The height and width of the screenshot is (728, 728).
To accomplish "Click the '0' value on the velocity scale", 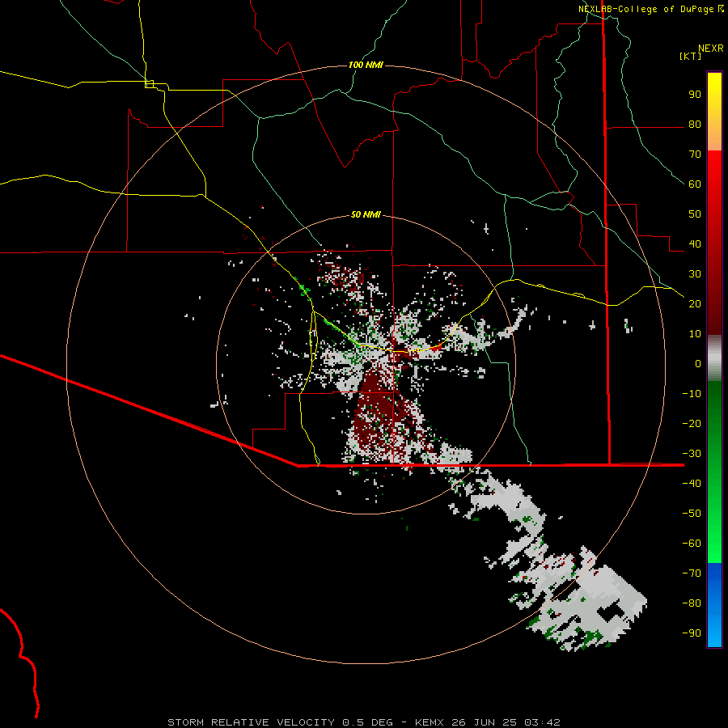I will [698, 363].
